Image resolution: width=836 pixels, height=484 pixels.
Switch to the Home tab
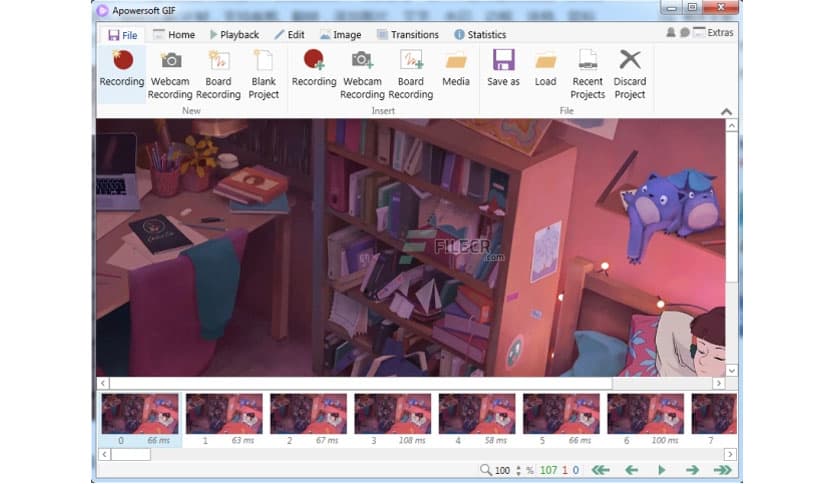[x=174, y=35]
